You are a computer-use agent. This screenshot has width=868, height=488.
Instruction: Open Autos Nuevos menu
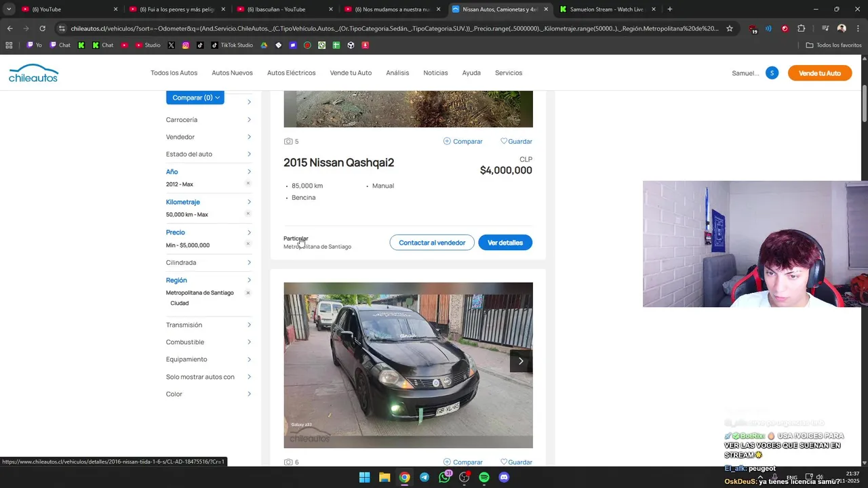232,73
